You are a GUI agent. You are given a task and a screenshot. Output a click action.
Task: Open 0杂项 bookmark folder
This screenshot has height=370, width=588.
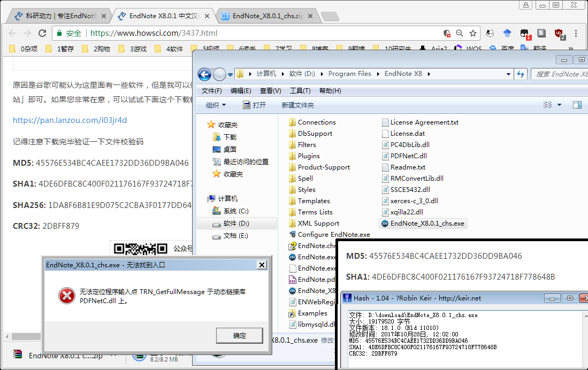(23, 49)
